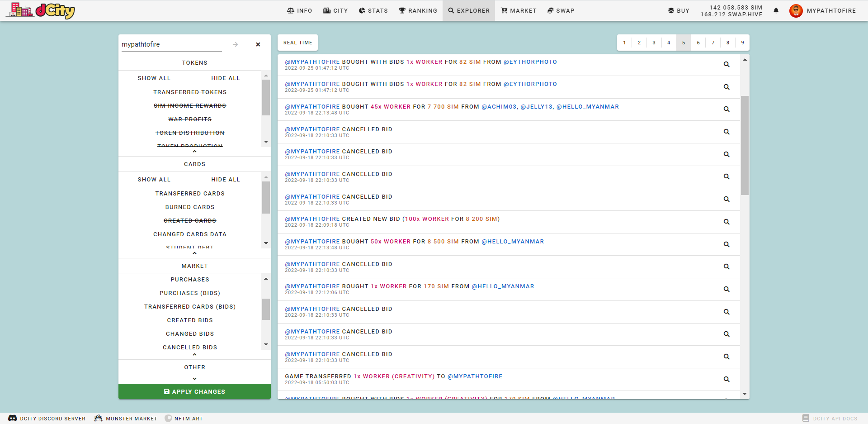868x424 pixels.
Task: Click the Cards list down arrow
Action: click(x=266, y=243)
